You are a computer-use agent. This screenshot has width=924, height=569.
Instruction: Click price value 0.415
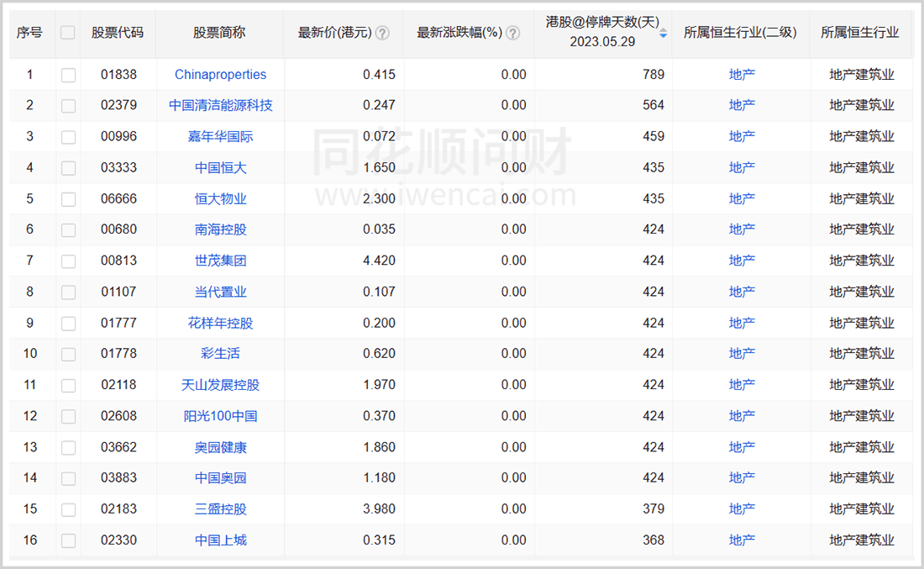379,75
